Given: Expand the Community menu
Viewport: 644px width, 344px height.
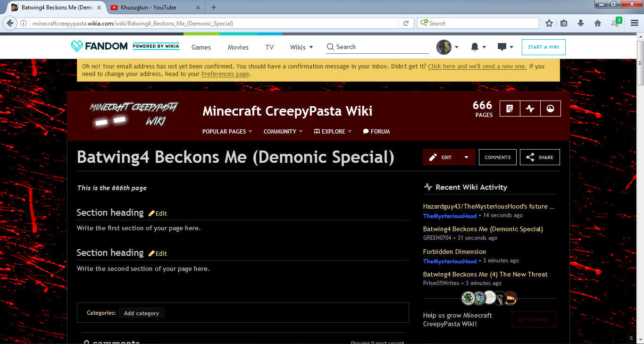Looking at the screenshot, I should click(283, 132).
